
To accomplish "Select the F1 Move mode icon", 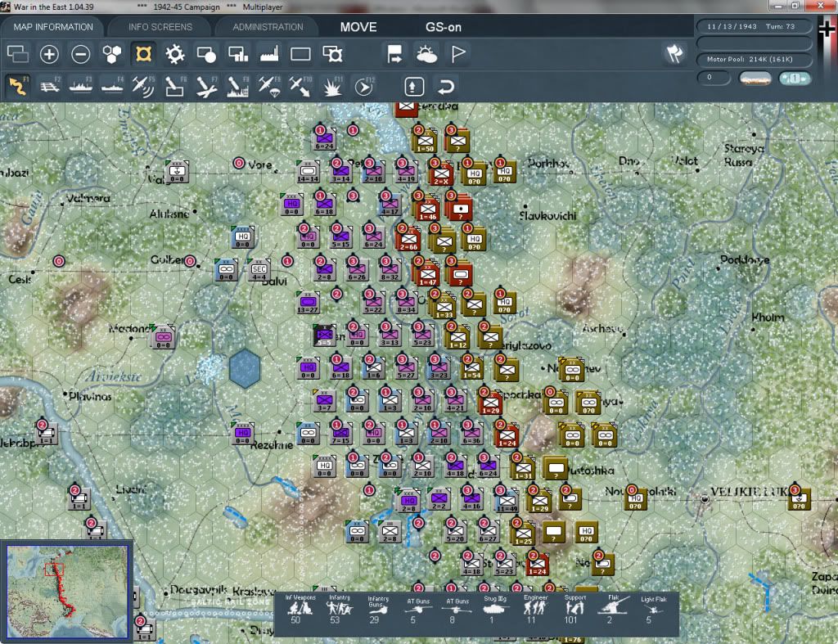I will coord(18,86).
